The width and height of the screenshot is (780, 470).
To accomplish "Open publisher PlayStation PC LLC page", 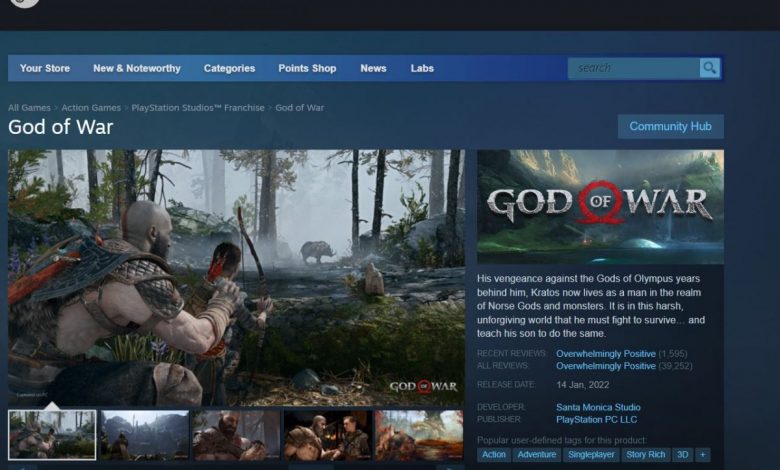I will click(x=596, y=420).
